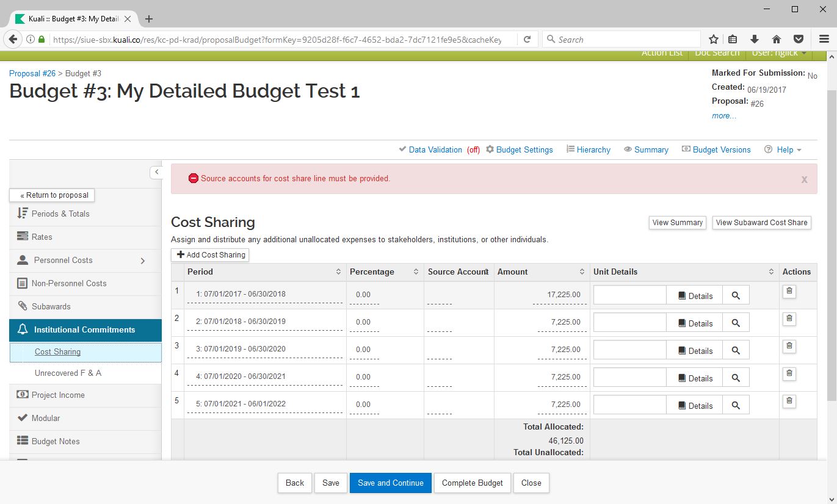Click the Firefox home icon
The image size is (837, 504).
click(777, 39)
